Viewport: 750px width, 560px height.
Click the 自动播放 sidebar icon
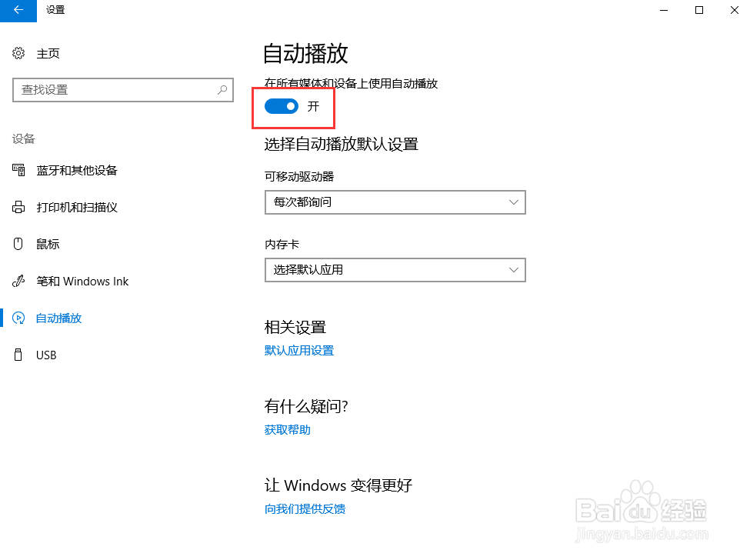click(19, 318)
